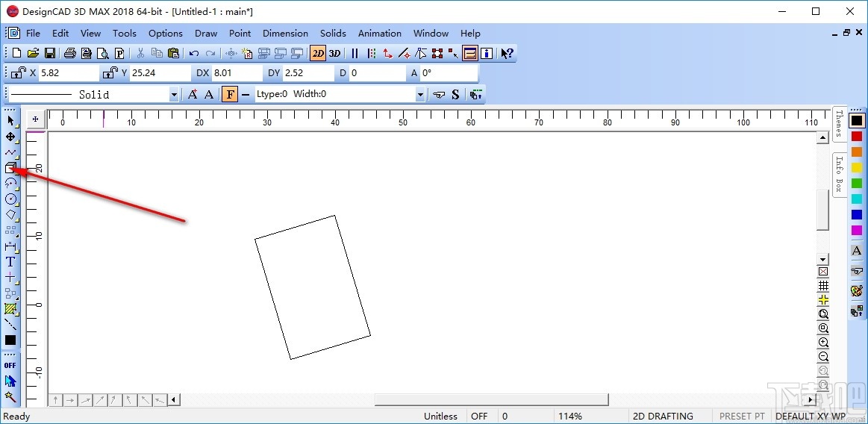Pick the red color swatch
The height and width of the screenshot is (424, 868).
[856, 136]
